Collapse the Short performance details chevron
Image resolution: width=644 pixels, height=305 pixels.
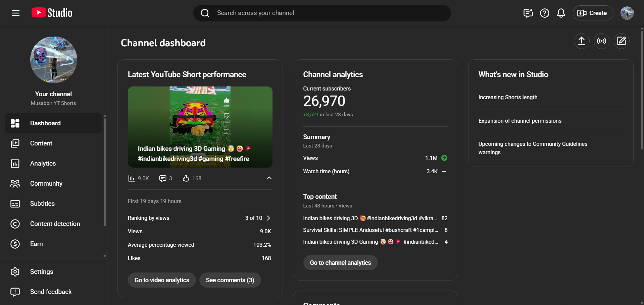pyautogui.click(x=269, y=178)
